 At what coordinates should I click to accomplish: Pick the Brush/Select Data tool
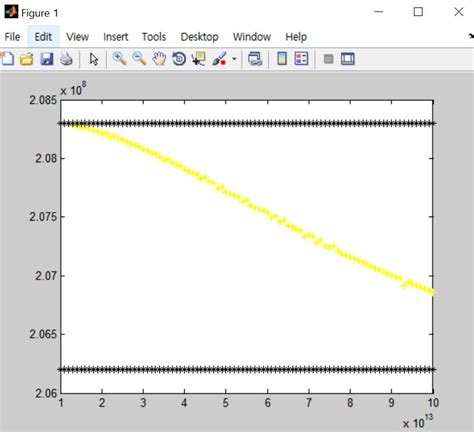click(219, 59)
